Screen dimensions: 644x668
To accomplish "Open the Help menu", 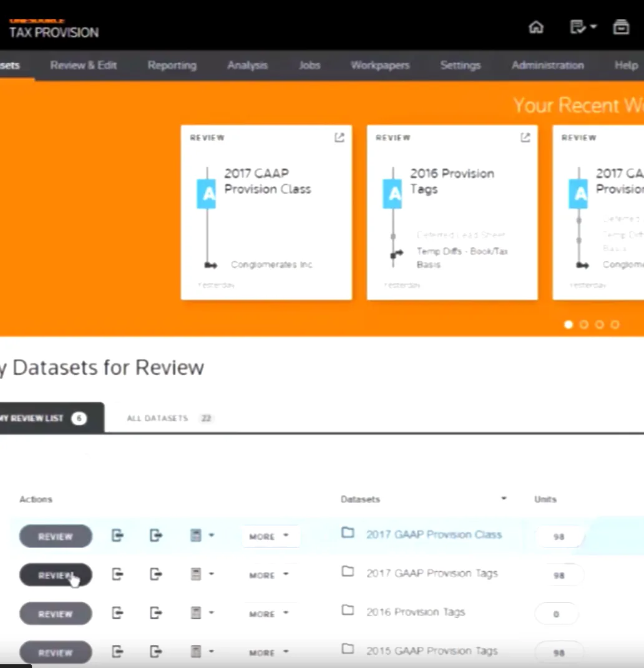I will click(x=626, y=65).
